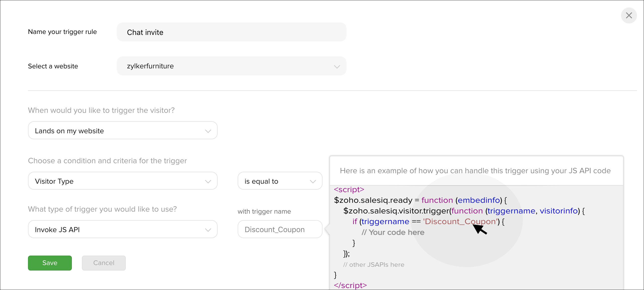Cancel the trigger rule creation

104,263
